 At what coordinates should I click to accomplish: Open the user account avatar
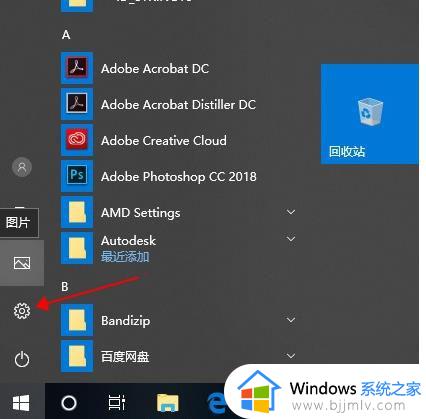22,167
